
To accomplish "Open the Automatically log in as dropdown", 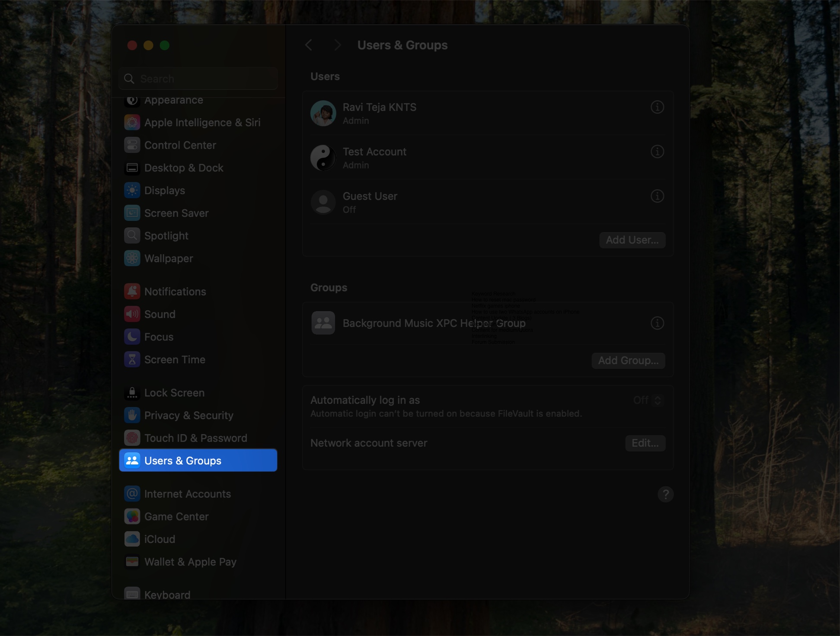I will click(x=647, y=400).
